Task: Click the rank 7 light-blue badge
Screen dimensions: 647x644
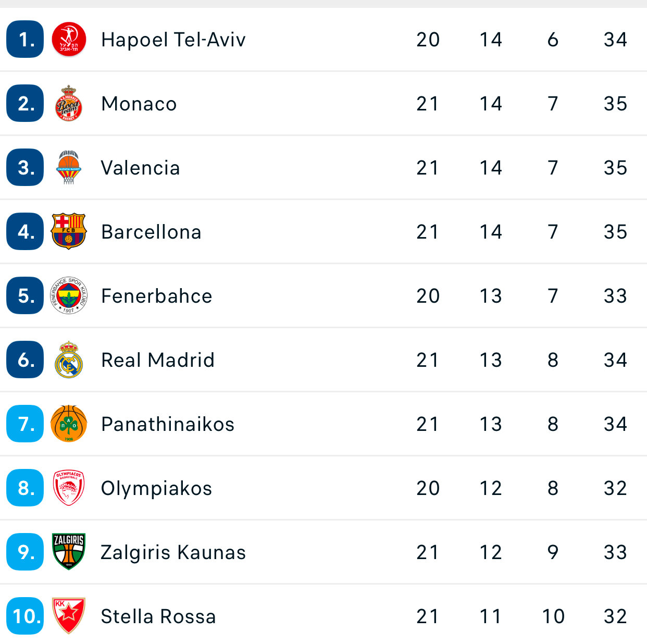Action: click(25, 424)
